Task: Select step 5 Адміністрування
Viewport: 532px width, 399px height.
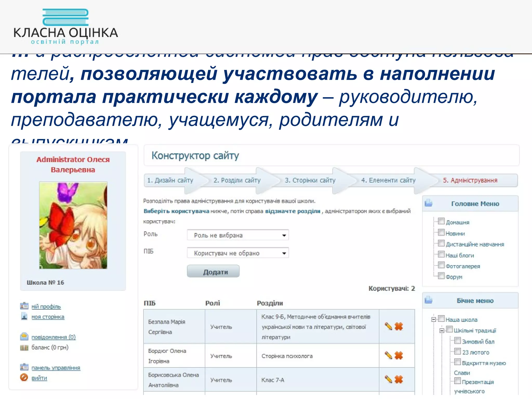Action: point(470,180)
